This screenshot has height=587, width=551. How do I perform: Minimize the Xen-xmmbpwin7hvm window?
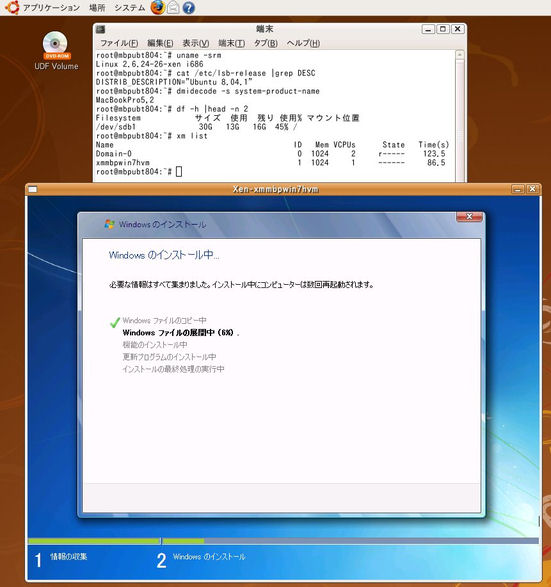(518, 189)
